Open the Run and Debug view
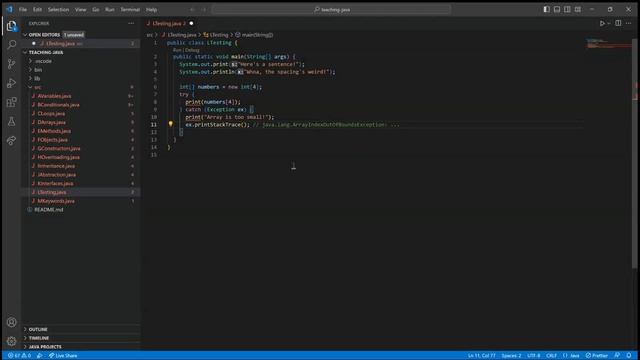Viewport: 640px width, 360px height. [x=11, y=83]
